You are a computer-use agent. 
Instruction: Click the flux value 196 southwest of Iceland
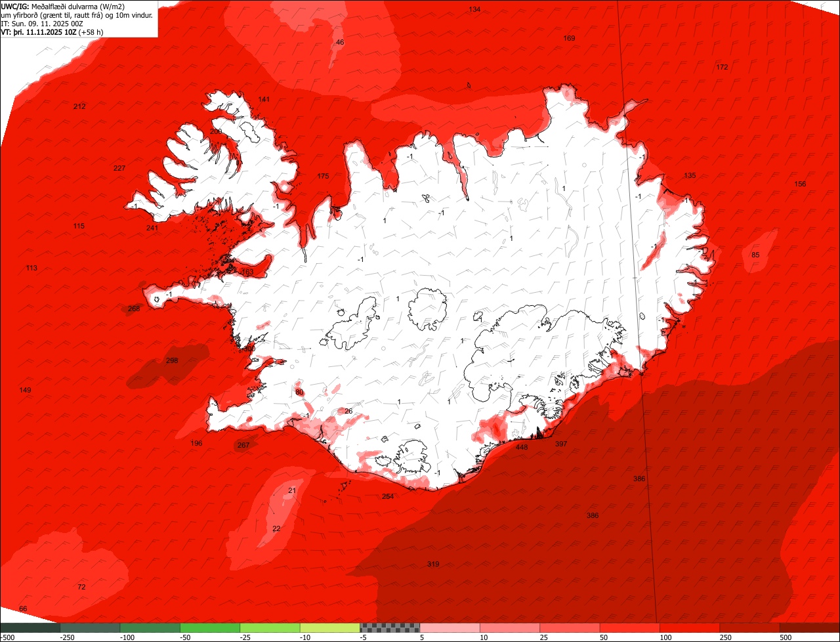coord(196,443)
